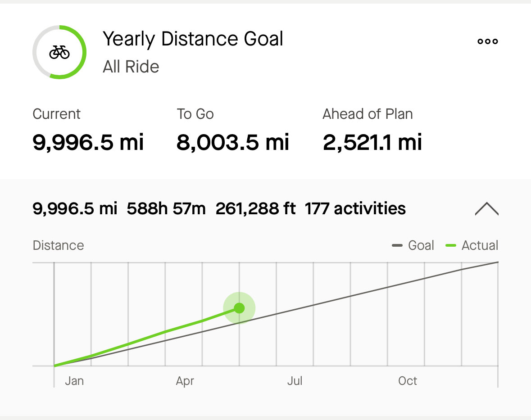Tap the Ahead of Plan label
Image resolution: width=531 pixels, height=420 pixels.
click(368, 114)
